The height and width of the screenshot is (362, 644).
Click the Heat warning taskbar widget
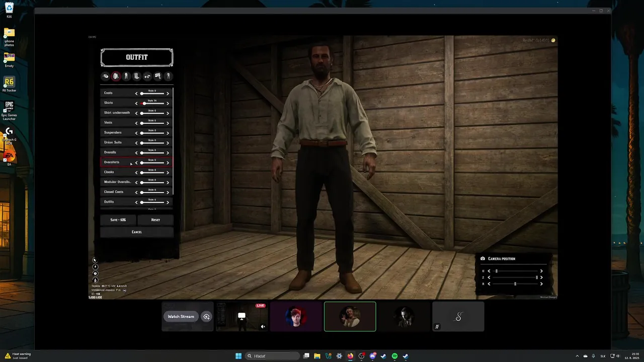[x=17, y=355]
